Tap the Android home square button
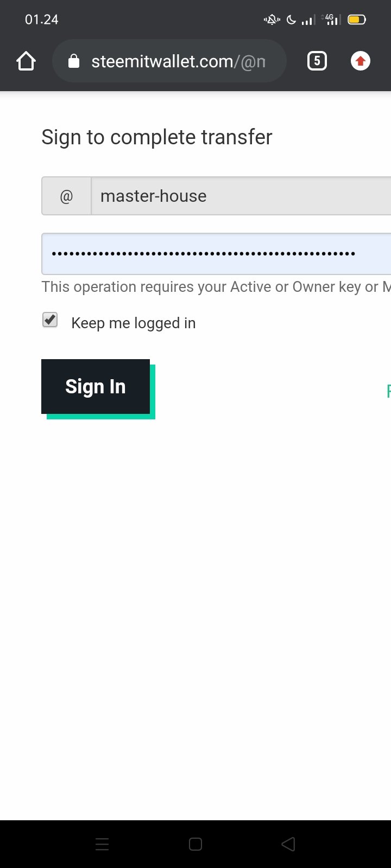The width and height of the screenshot is (391, 868). click(x=195, y=844)
